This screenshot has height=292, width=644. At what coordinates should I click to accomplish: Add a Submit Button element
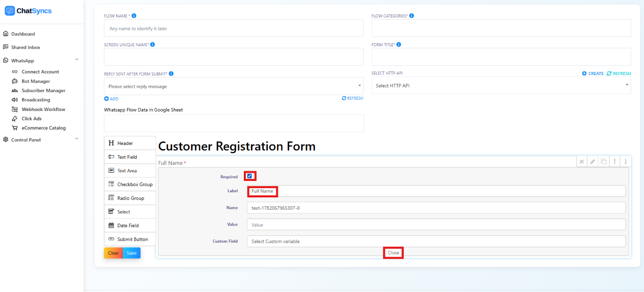click(x=130, y=239)
